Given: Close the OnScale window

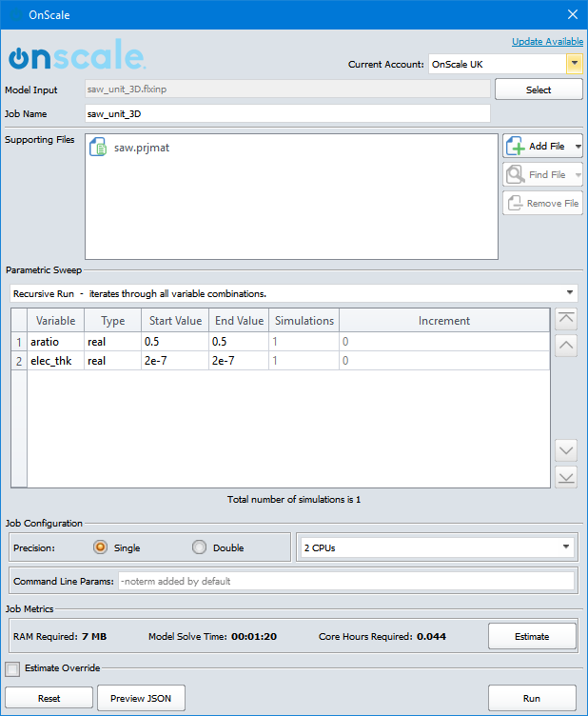Looking at the screenshot, I should coord(573,14).
